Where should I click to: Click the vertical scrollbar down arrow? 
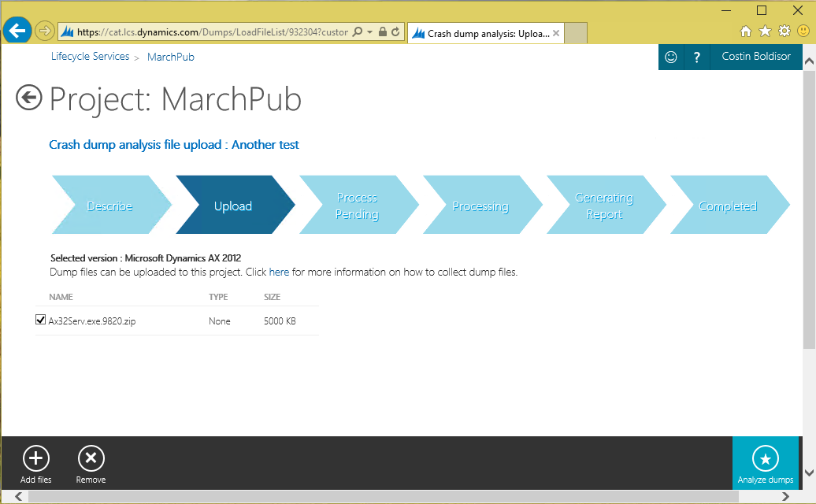(809, 474)
